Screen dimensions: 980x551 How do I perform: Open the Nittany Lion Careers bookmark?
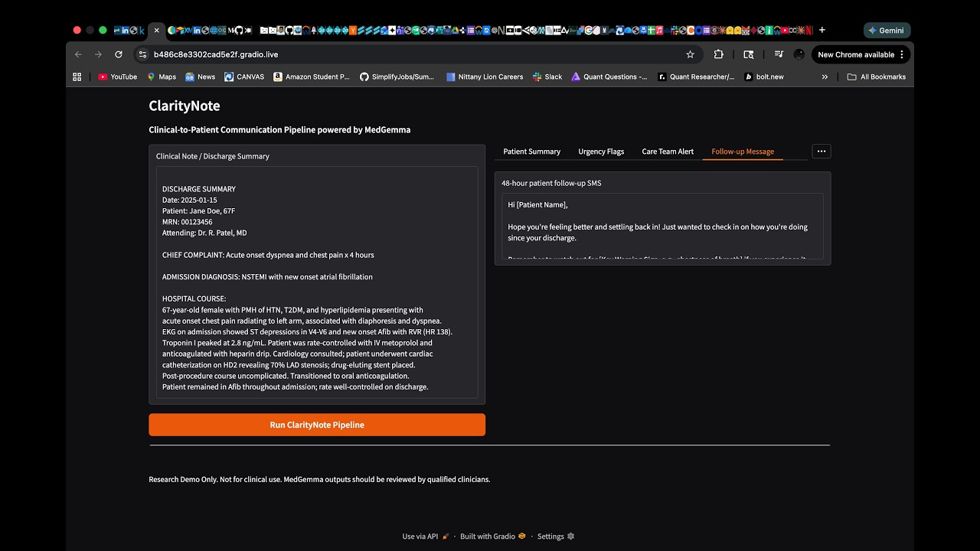[485, 77]
